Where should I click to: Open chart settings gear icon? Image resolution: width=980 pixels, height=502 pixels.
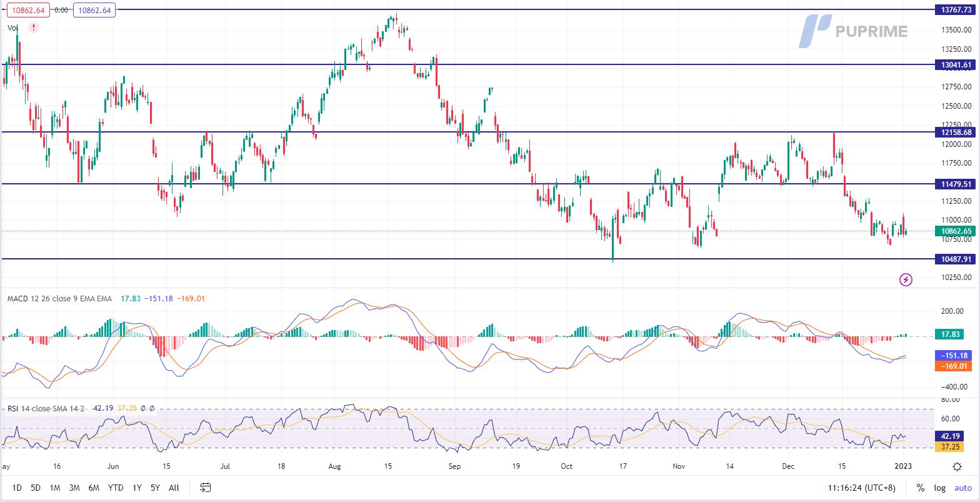pyautogui.click(x=957, y=466)
